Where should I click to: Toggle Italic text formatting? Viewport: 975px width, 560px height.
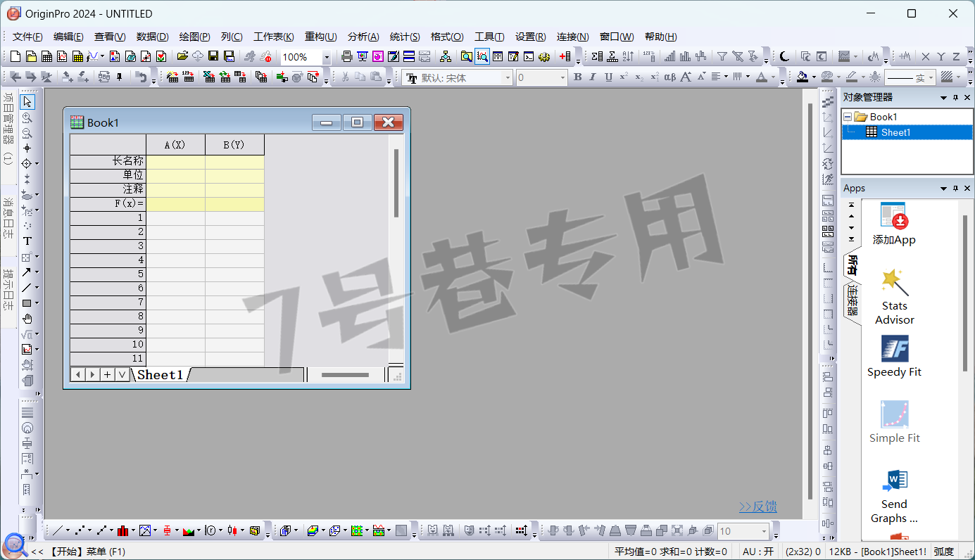pos(593,77)
